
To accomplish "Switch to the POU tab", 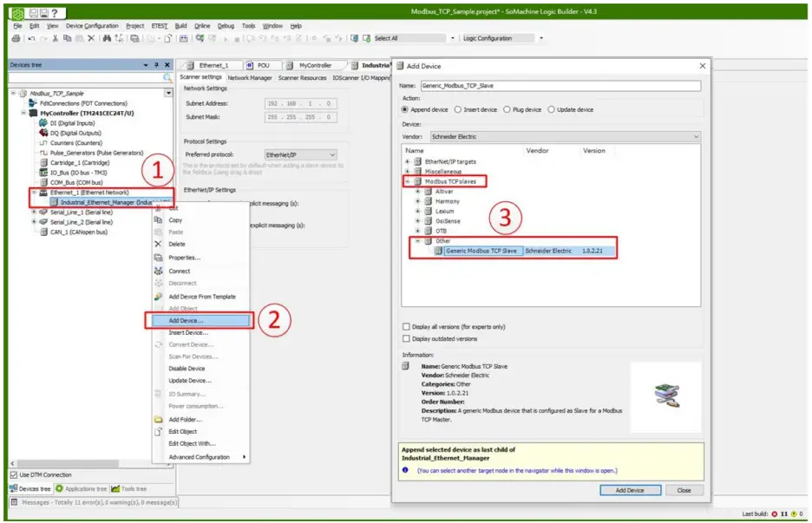I will click(x=264, y=65).
